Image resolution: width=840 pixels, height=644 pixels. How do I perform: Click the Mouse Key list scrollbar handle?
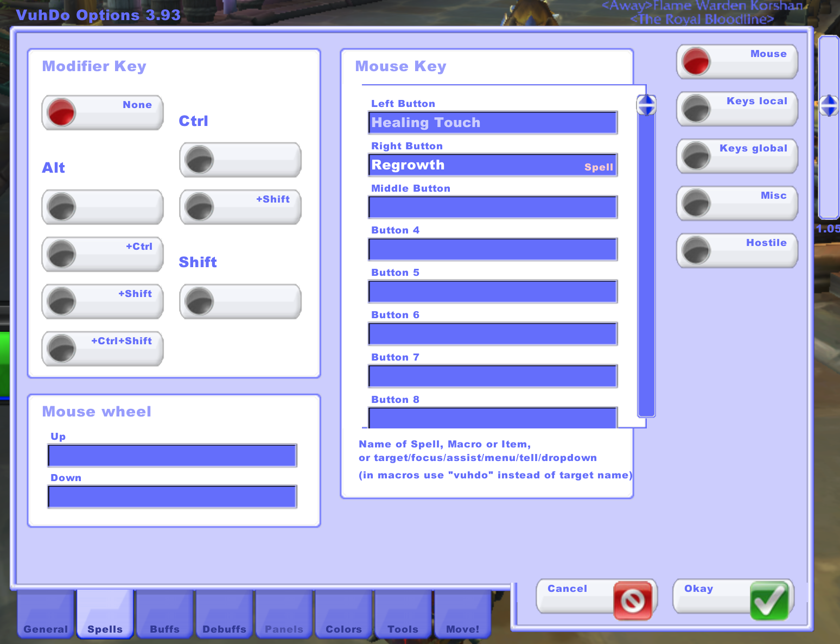[x=646, y=105]
